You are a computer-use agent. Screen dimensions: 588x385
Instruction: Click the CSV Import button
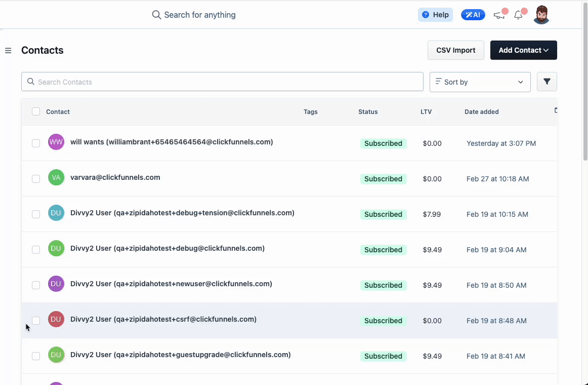[x=455, y=50]
